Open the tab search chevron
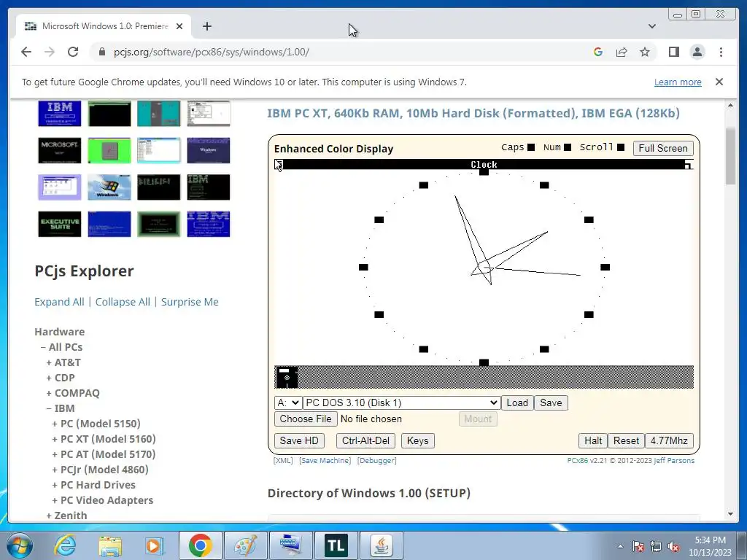 [x=652, y=26]
